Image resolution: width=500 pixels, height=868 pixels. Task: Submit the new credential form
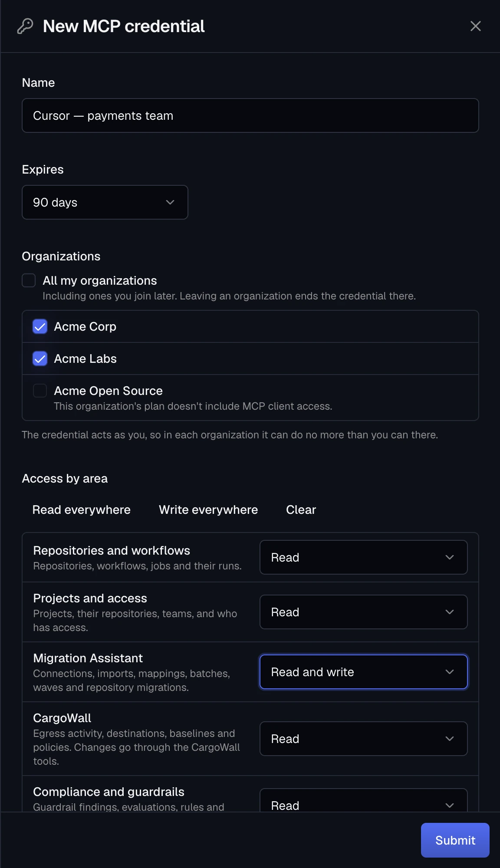tap(455, 840)
